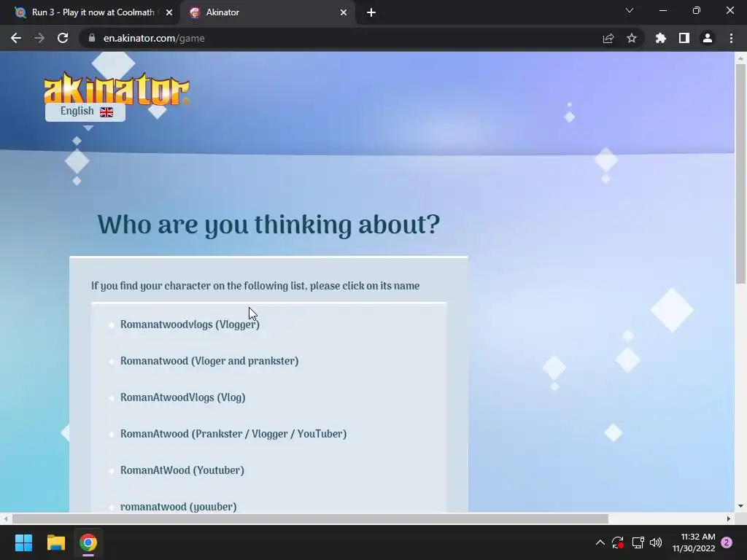Click the horizontal scroll right arrow

729,518
